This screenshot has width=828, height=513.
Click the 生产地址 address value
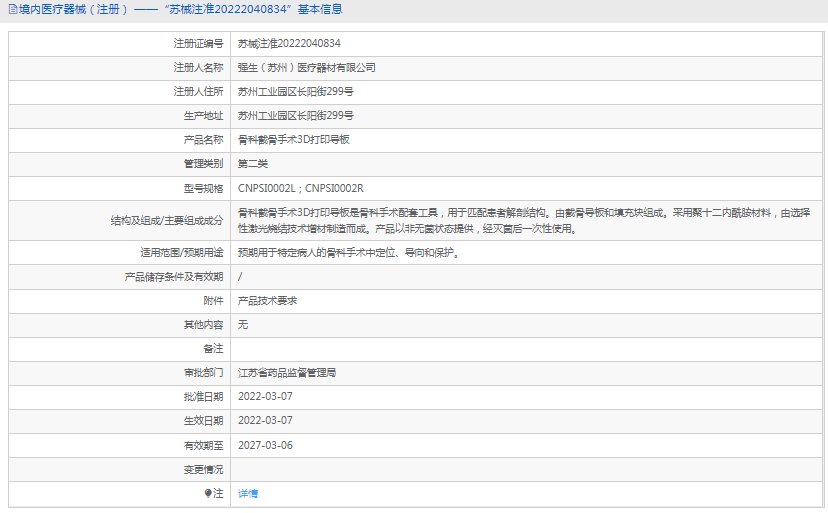pos(295,116)
